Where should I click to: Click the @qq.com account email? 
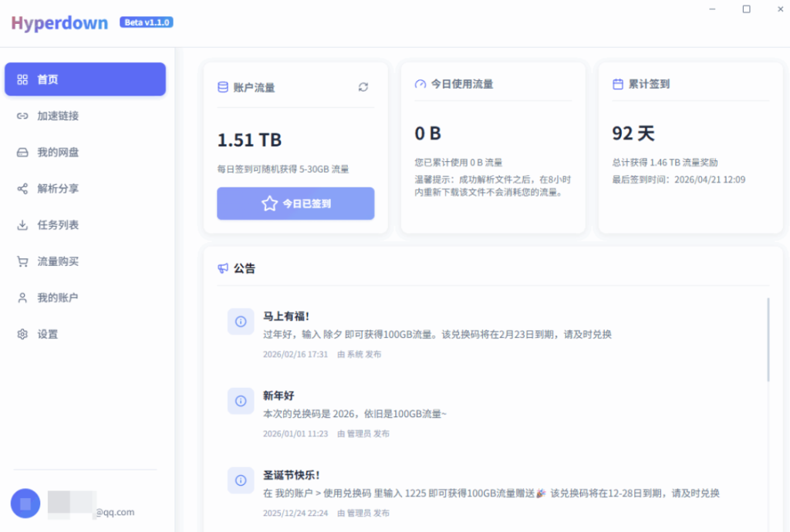click(115, 512)
